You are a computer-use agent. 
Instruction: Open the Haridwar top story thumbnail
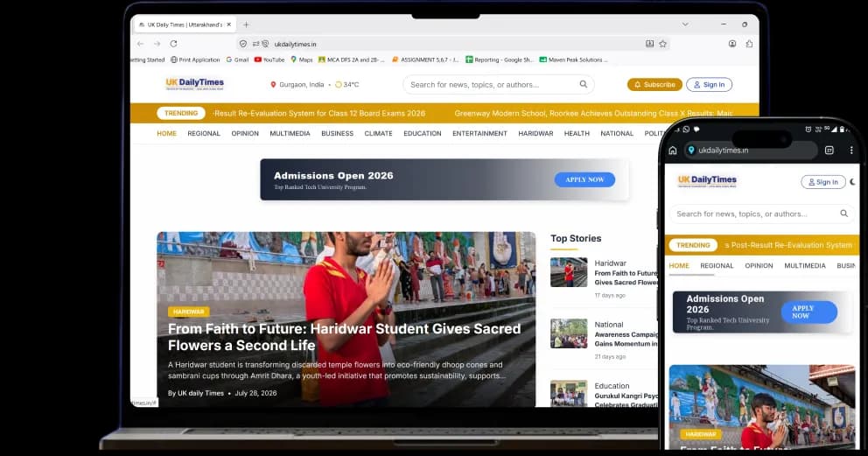tap(569, 271)
